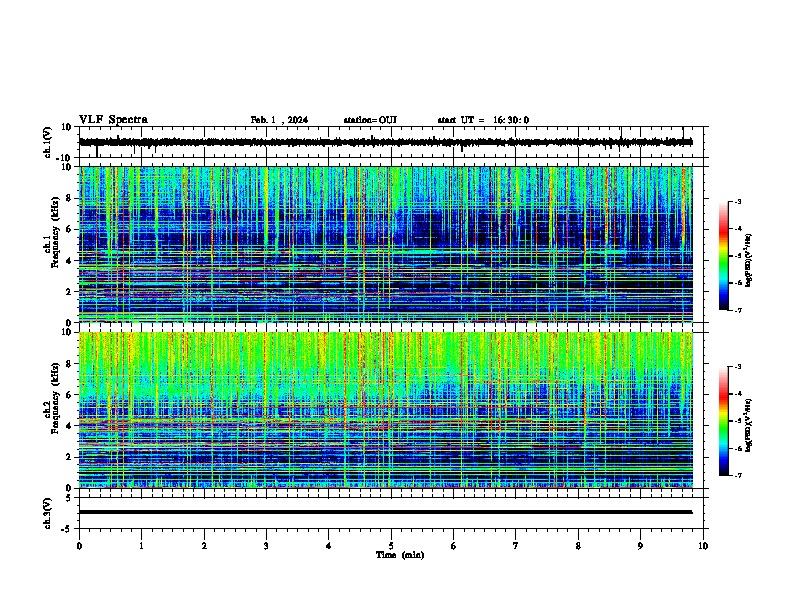The image size is (792, 612).
Task: Click the "ch.3(V)" axis label
Action: 48,513
